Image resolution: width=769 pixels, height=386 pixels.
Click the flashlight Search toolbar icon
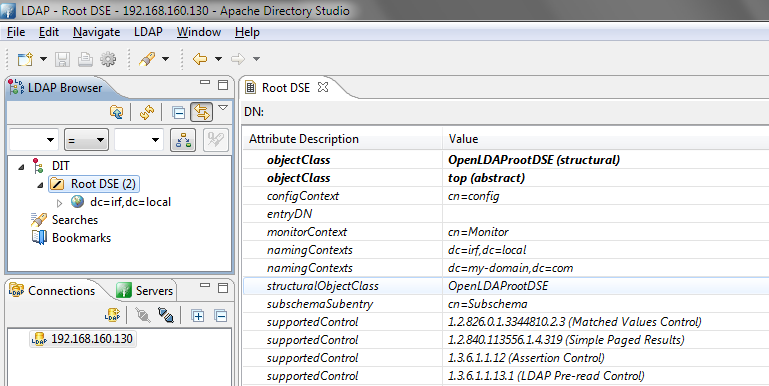[147, 59]
